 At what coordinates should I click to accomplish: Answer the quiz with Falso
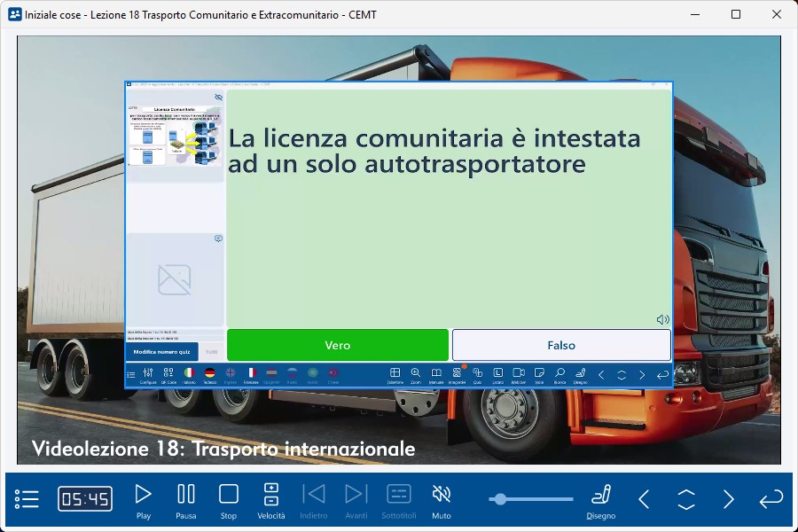pyautogui.click(x=561, y=345)
